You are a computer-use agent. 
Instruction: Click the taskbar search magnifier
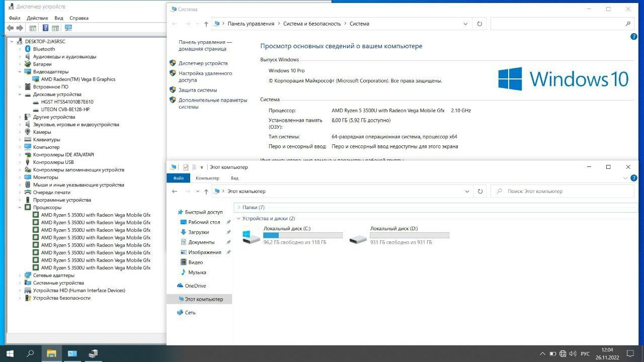coord(30,353)
